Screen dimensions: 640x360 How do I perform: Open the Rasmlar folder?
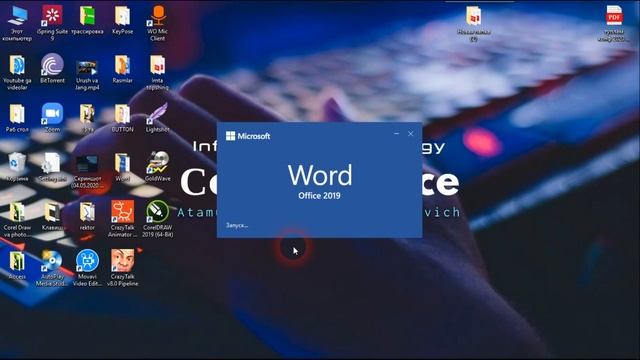pyautogui.click(x=122, y=69)
